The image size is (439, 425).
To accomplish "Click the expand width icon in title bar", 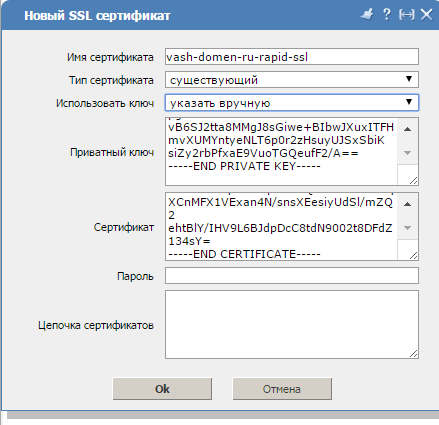I will click(x=407, y=15).
